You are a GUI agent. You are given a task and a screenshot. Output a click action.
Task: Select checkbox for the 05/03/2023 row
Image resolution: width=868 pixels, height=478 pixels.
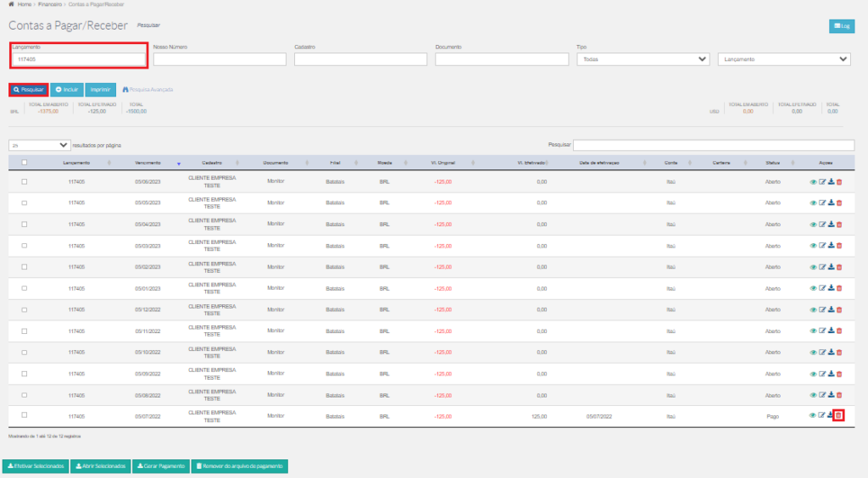[x=25, y=246]
